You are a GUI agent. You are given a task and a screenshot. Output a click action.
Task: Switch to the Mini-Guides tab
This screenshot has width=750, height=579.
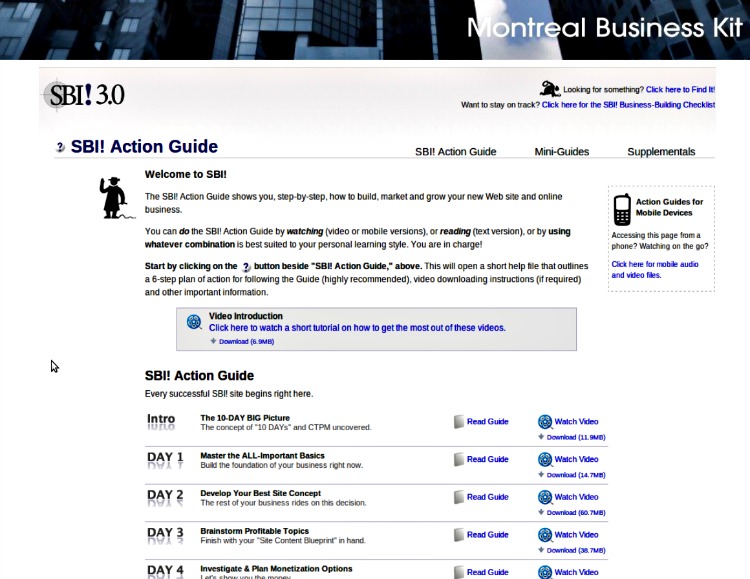click(x=562, y=152)
